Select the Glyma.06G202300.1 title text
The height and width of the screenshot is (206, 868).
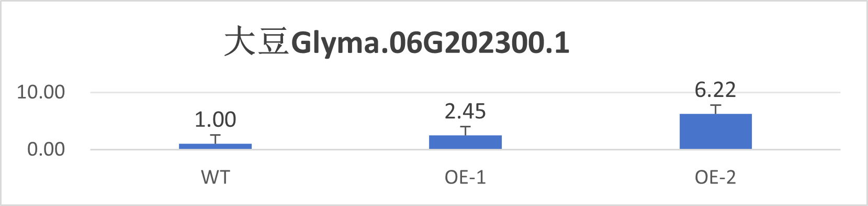tap(430, 43)
